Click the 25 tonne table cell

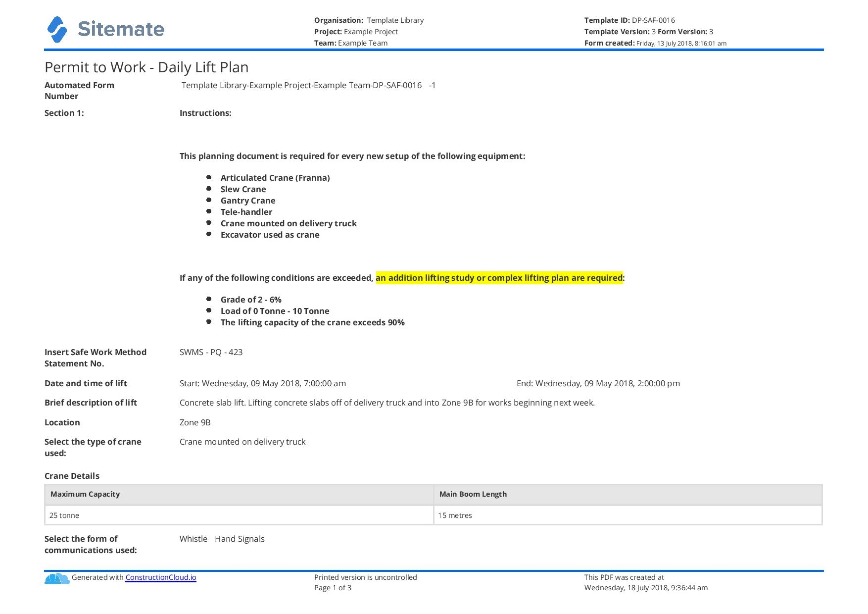click(64, 515)
